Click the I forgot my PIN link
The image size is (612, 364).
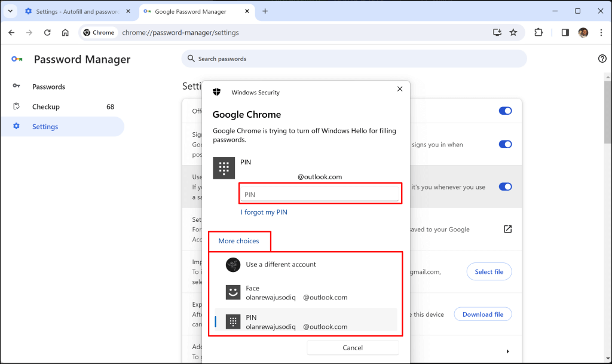tap(264, 212)
